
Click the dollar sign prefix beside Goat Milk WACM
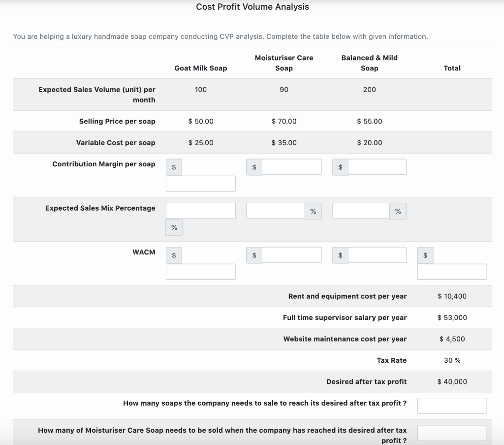click(x=173, y=254)
